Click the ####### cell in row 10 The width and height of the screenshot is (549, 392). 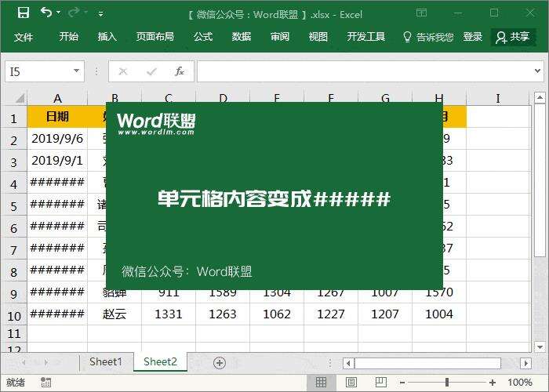57,314
